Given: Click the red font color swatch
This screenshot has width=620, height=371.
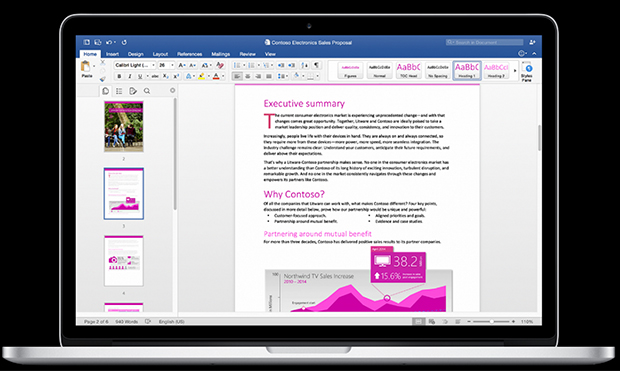Looking at the screenshot, I should (x=216, y=76).
